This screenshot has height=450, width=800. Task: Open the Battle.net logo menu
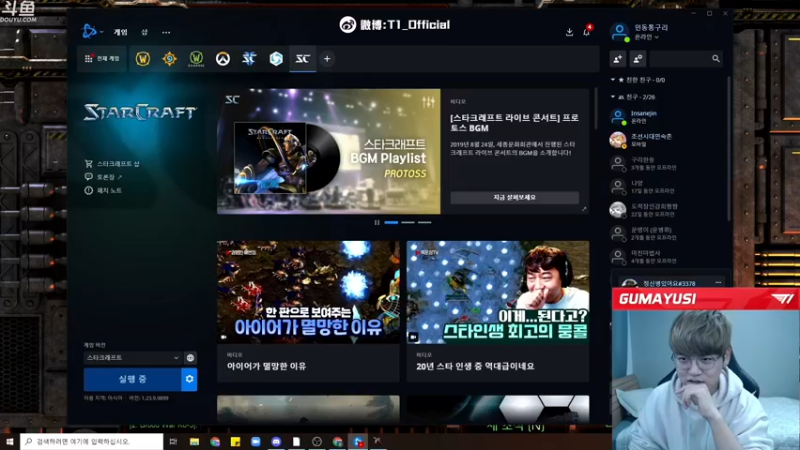coord(92,32)
